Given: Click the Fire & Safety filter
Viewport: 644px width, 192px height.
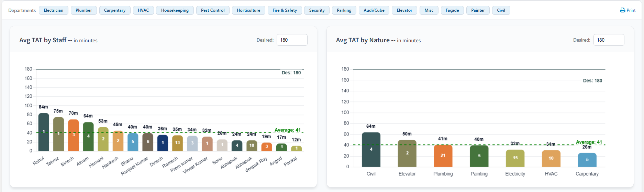Looking at the screenshot, I should 285,10.
